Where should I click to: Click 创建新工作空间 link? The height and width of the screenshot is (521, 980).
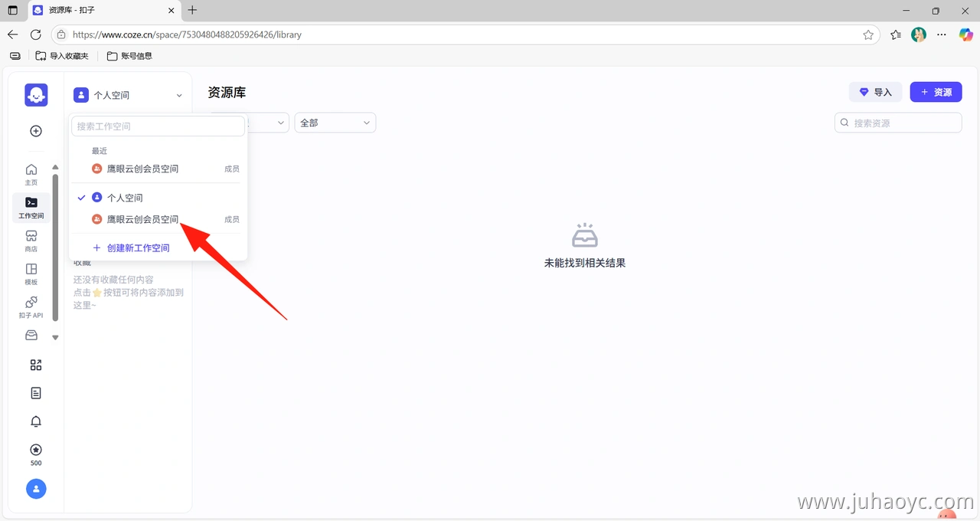(131, 248)
